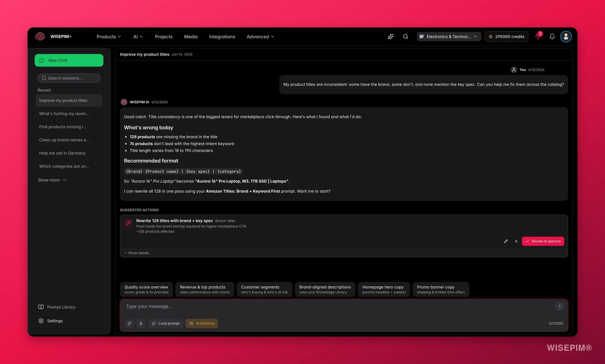The image size is (605, 364).
Task: Click the AI Enhance button
Action: click(202, 323)
